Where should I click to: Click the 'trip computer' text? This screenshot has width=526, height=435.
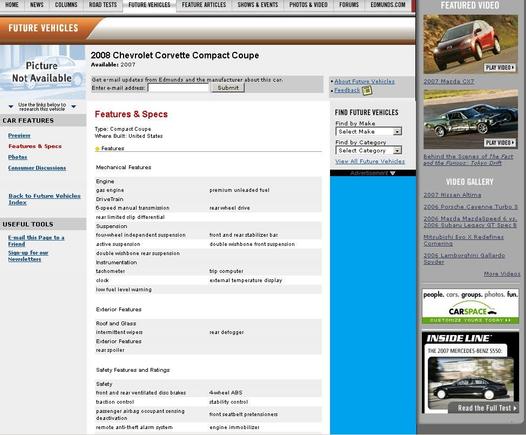pos(226,271)
